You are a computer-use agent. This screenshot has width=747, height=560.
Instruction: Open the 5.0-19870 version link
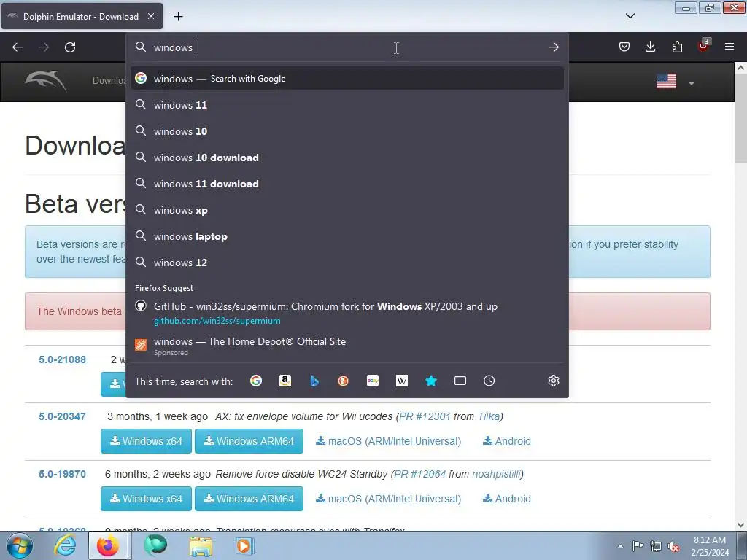(63, 474)
